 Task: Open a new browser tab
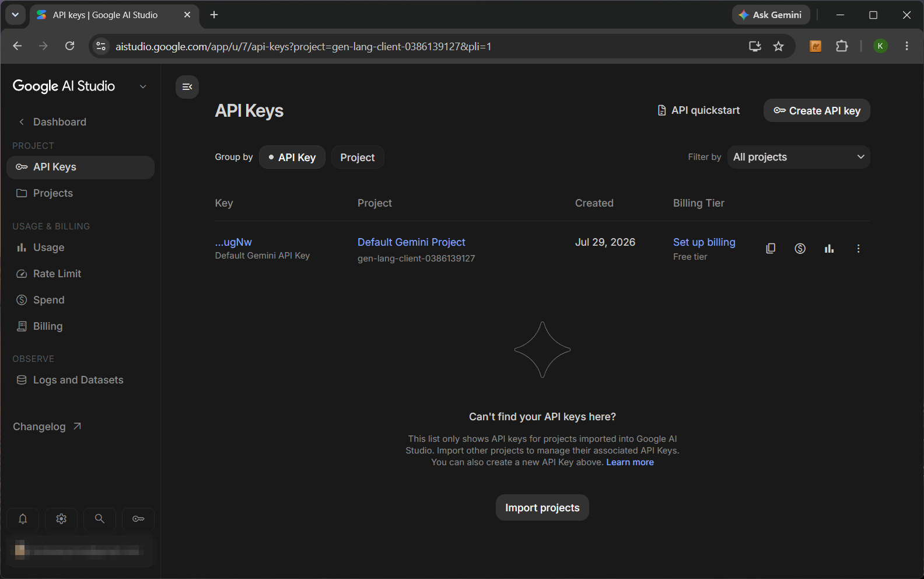click(214, 15)
